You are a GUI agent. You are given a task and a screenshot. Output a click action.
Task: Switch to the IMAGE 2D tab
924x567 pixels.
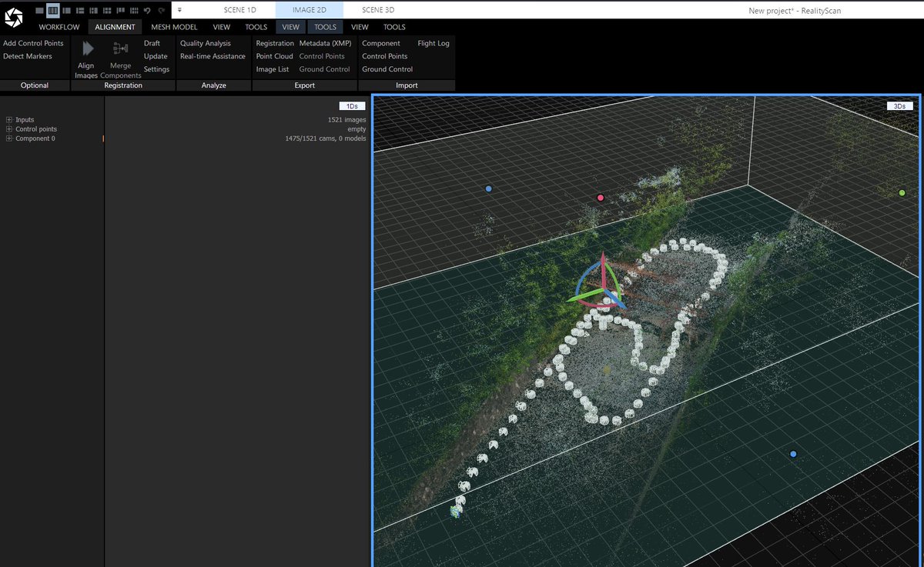click(x=309, y=10)
